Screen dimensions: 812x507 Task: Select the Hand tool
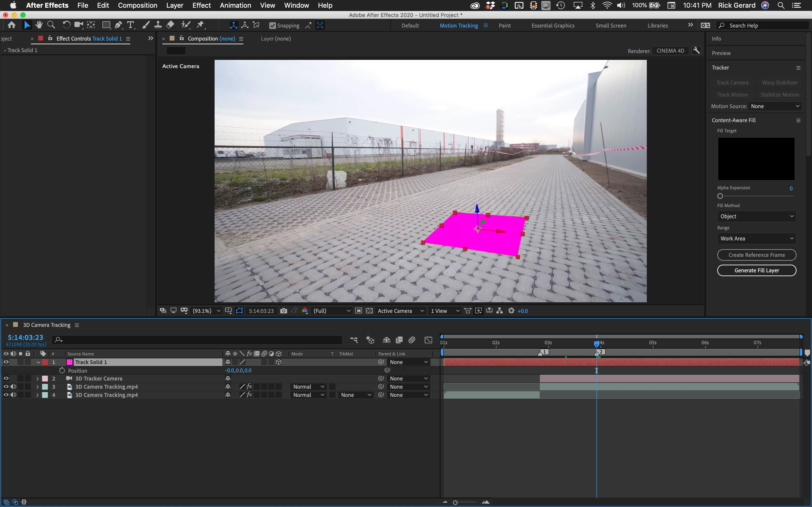tap(39, 25)
